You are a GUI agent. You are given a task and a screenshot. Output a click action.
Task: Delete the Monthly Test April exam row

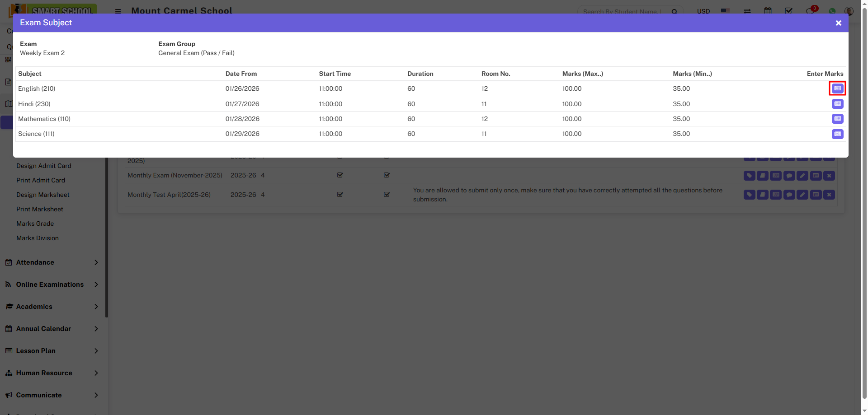[829, 195]
